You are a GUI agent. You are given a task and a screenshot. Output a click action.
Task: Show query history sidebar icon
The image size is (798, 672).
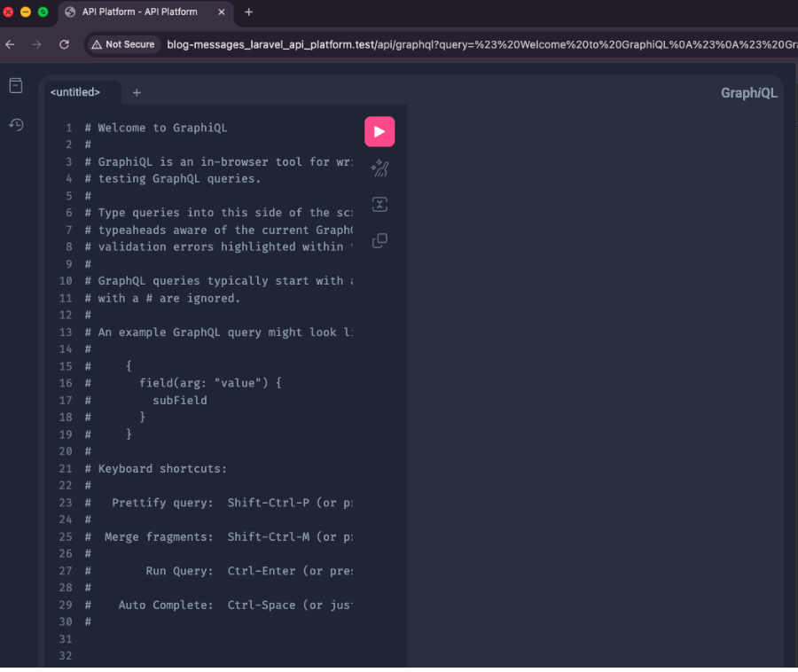[x=16, y=125]
